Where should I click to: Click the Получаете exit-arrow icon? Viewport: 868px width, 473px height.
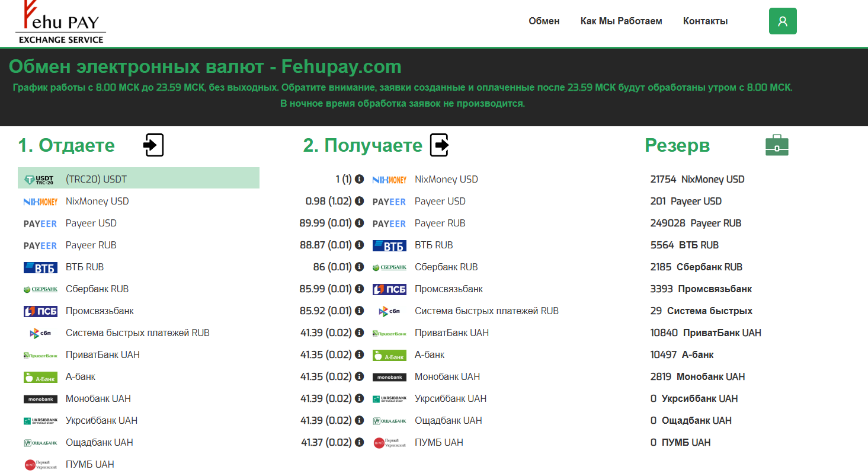pyautogui.click(x=440, y=145)
